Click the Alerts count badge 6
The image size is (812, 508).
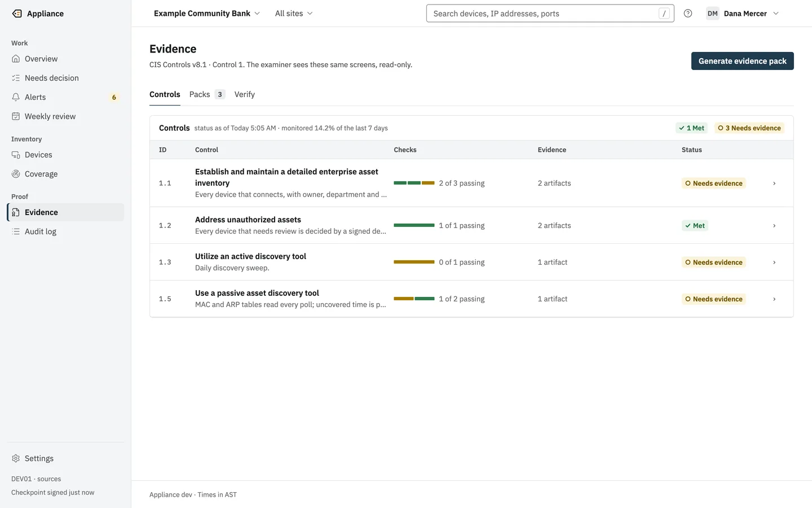(114, 97)
